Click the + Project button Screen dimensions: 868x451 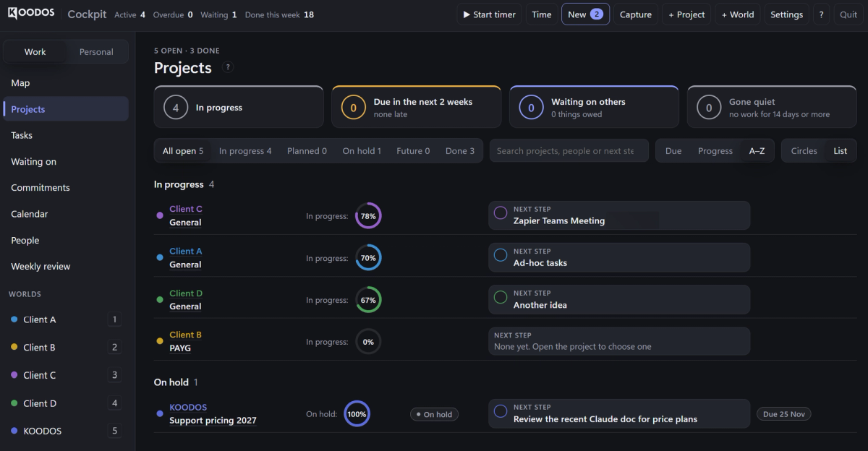(686, 14)
